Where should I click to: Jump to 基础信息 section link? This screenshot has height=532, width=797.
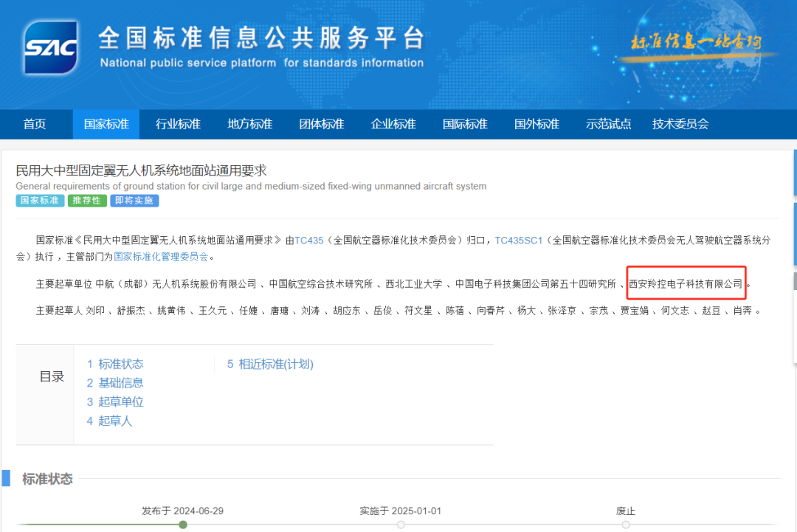[x=115, y=383]
